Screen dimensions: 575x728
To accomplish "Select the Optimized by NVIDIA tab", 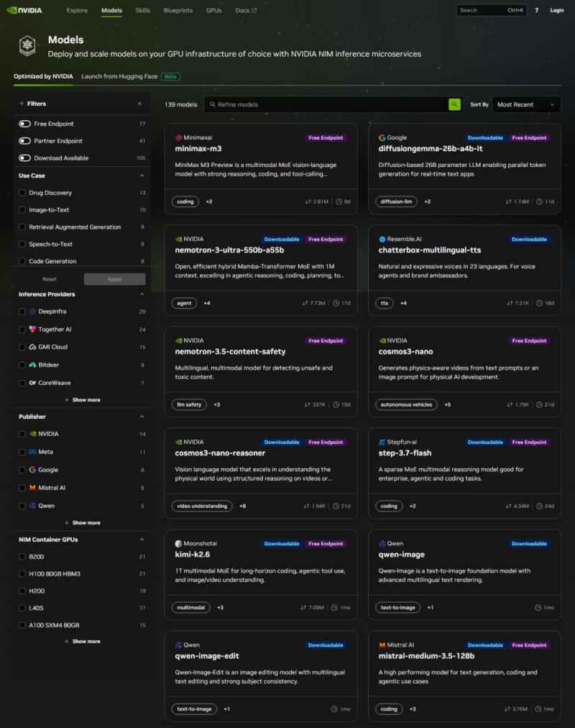I will 43,76.
